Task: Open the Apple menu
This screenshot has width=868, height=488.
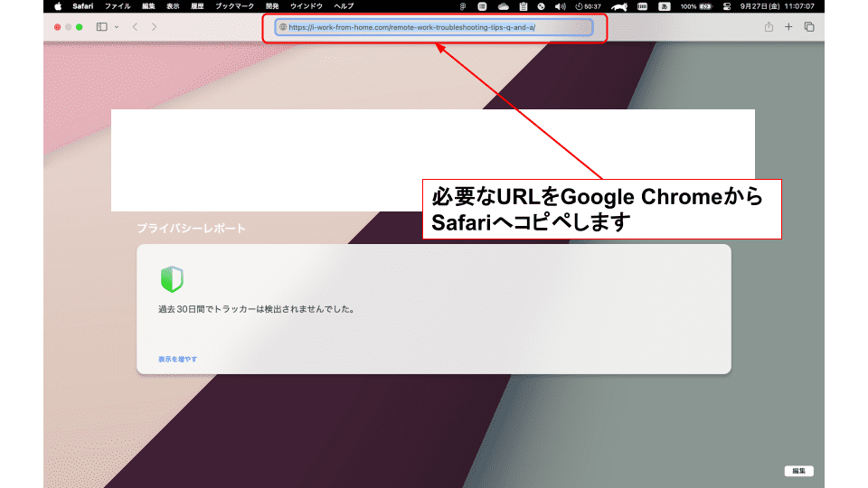Action: [x=58, y=5]
